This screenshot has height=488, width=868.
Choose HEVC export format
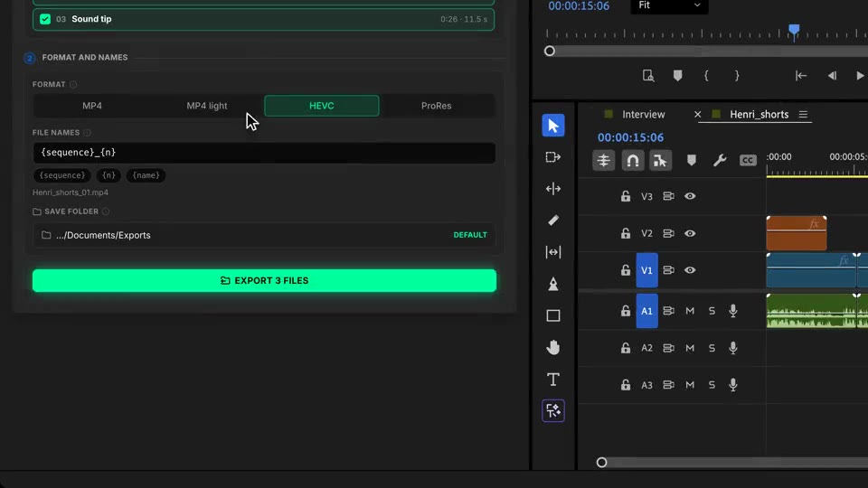pos(322,106)
